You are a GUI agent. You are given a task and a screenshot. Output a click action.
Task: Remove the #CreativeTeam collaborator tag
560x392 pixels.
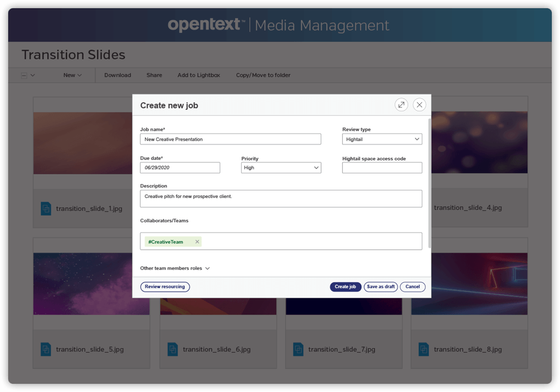tap(197, 242)
